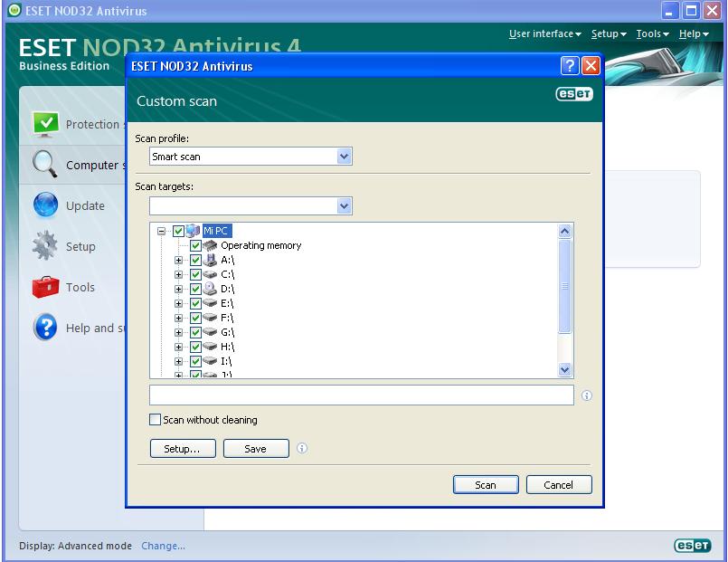The image size is (728, 562).
Task: Select the Mi PC tree label
Action: coord(216,231)
